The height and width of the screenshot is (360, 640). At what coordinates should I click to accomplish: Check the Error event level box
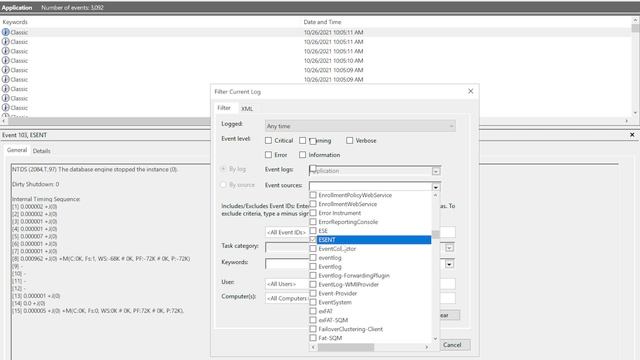pos(268,155)
